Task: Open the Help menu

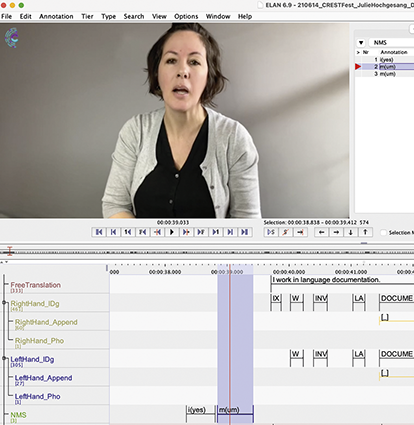Action: click(x=245, y=16)
